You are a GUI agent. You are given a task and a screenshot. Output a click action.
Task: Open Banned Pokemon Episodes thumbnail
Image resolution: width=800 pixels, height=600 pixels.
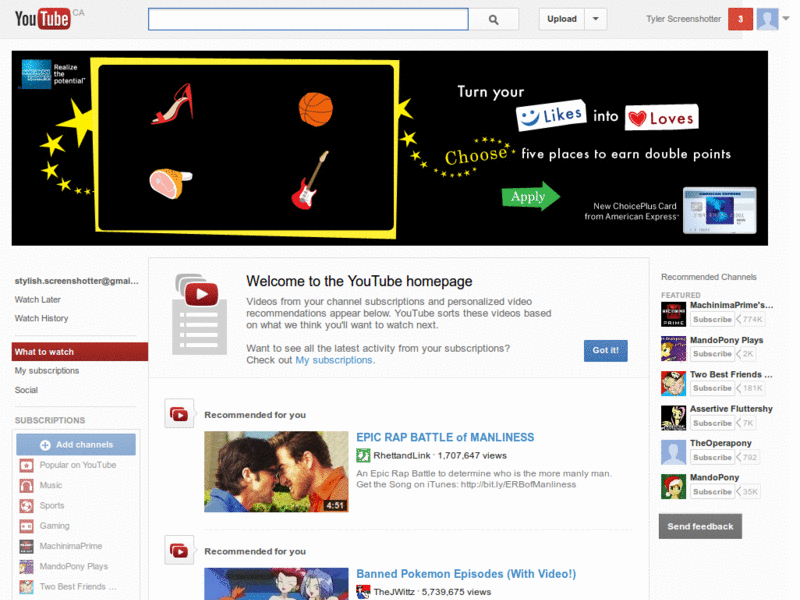pos(276,584)
